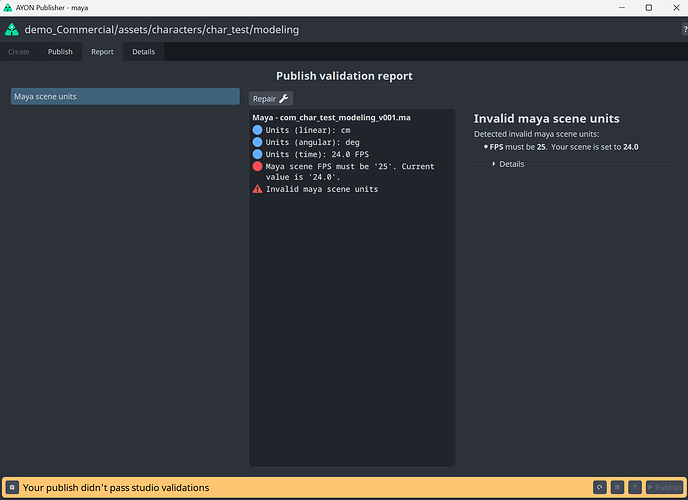Viewport: 688px width, 500px height.
Task: Click the warning triangle for invalid units
Action: pyautogui.click(x=258, y=189)
